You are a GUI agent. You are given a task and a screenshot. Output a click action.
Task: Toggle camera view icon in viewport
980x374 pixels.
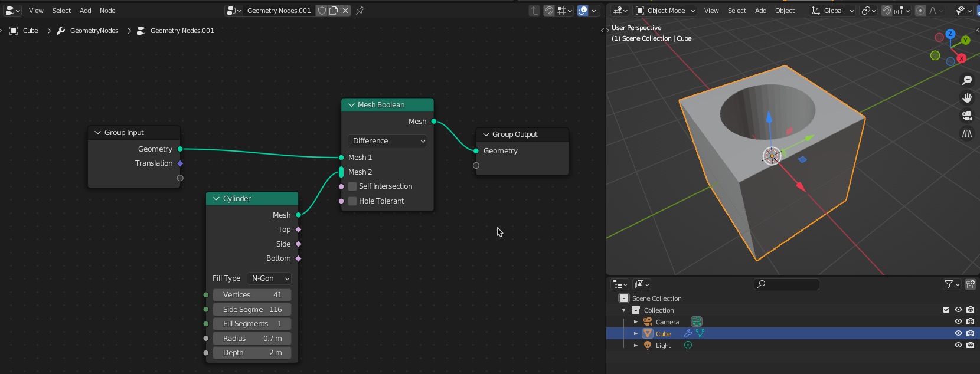967,116
